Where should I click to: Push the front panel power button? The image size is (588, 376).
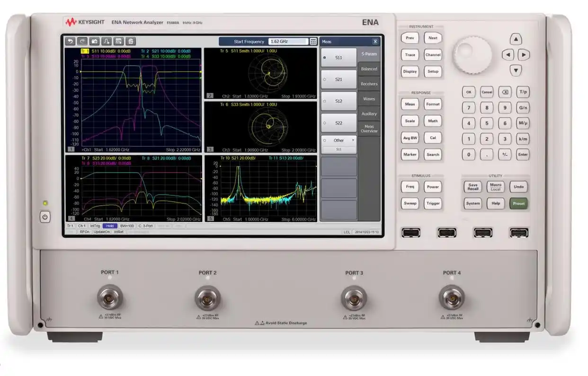click(x=45, y=218)
